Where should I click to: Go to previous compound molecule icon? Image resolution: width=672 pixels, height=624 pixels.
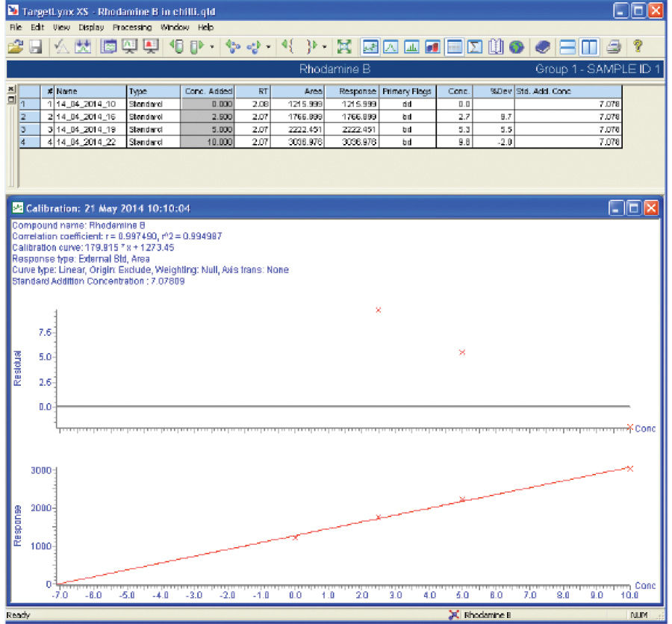(233, 46)
